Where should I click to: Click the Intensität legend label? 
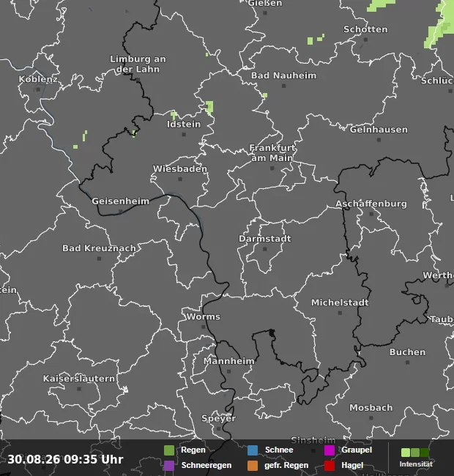coord(416,464)
